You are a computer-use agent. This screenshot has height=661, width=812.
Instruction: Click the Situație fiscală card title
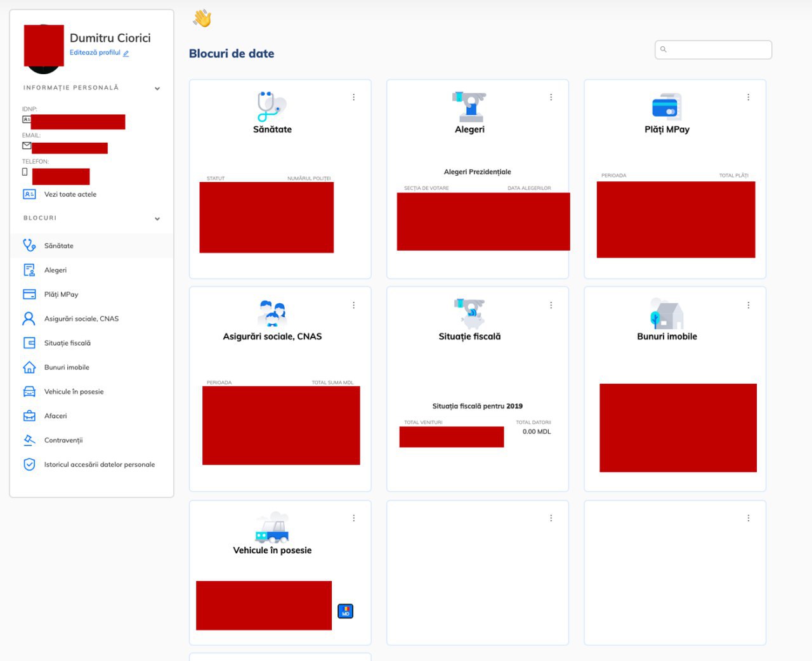(x=469, y=337)
